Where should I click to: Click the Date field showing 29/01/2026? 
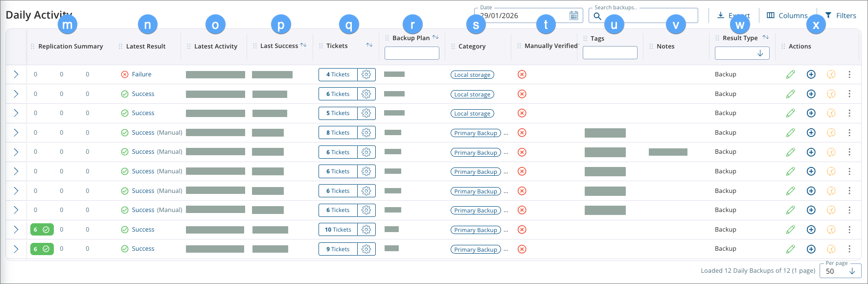click(x=528, y=16)
